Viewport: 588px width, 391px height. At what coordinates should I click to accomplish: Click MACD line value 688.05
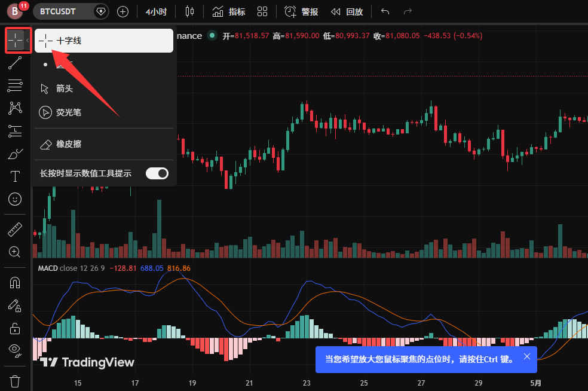point(152,268)
